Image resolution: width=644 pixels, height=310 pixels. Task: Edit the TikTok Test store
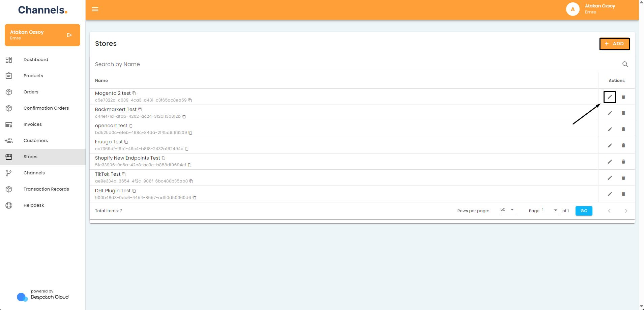point(610,178)
